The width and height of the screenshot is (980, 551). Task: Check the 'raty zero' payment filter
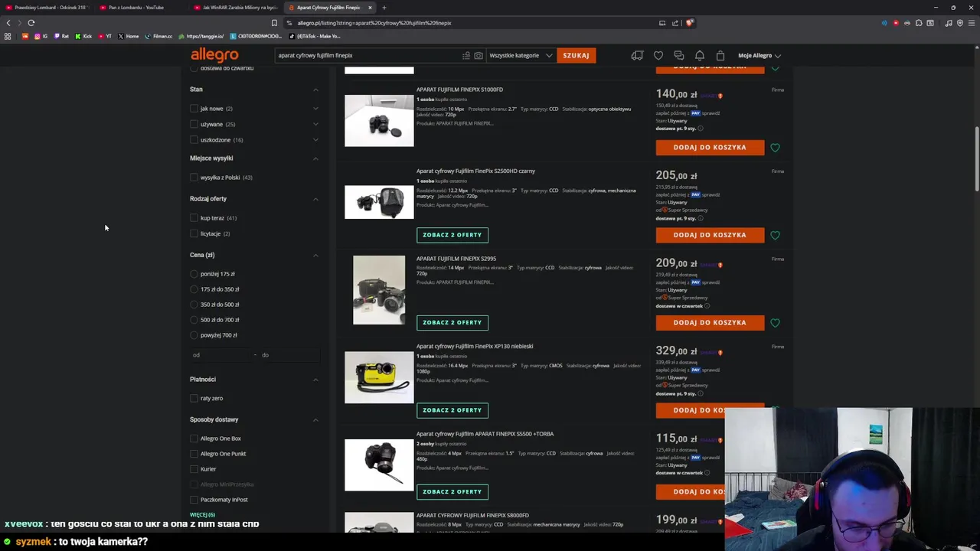tap(194, 398)
